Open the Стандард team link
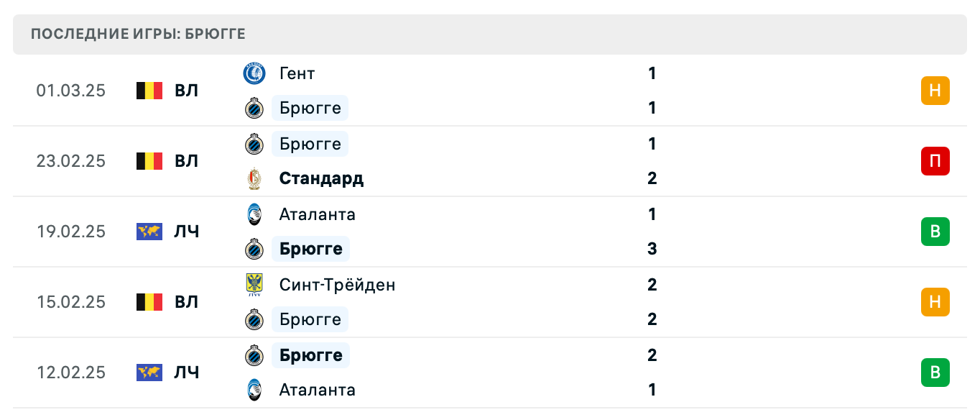980x420 pixels. [321, 178]
